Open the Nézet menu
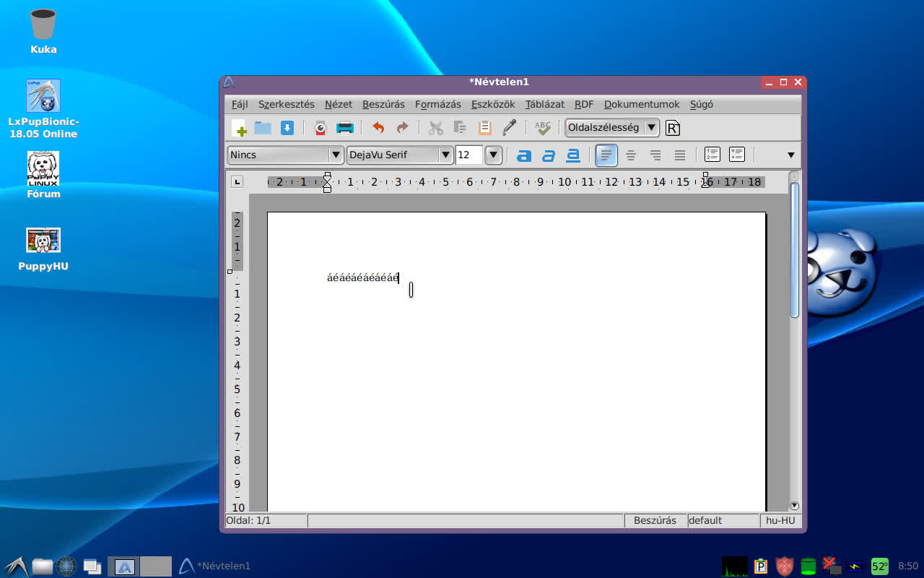924x578 pixels. click(x=339, y=104)
